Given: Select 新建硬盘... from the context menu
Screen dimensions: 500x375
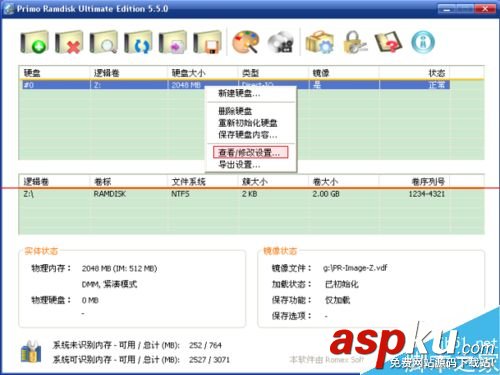Looking at the screenshot, I should click(251, 93).
